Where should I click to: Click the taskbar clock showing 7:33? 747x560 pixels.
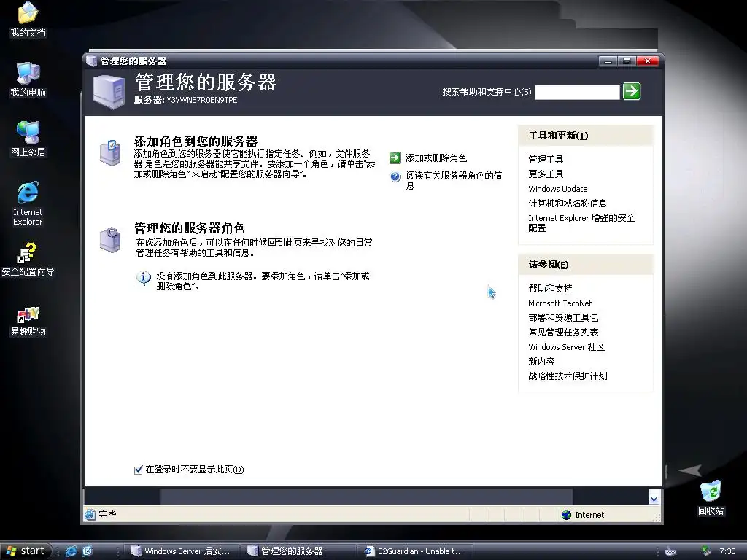[x=727, y=551]
